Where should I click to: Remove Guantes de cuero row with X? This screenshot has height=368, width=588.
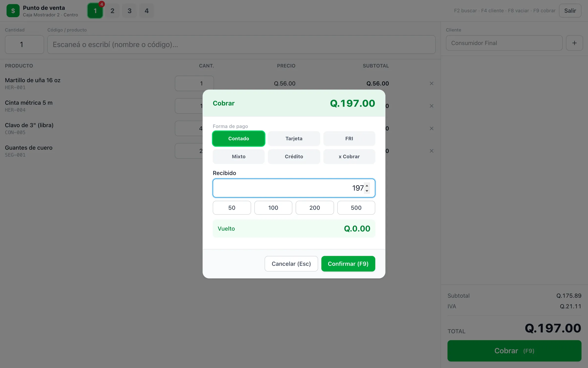click(x=431, y=151)
